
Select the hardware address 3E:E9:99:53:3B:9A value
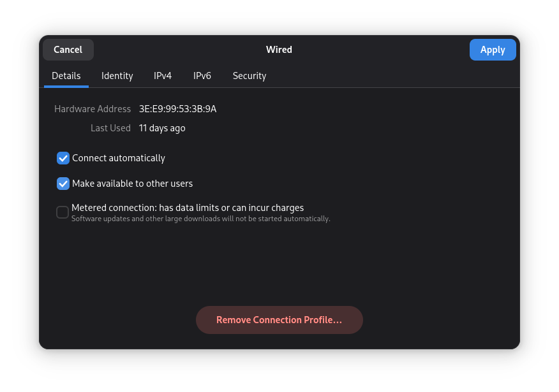(x=177, y=109)
